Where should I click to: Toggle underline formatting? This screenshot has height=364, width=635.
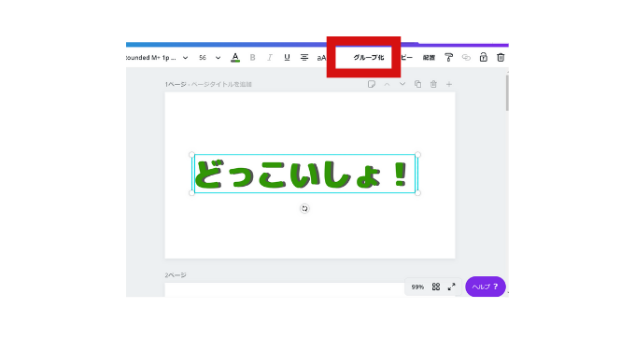pyautogui.click(x=287, y=58)
